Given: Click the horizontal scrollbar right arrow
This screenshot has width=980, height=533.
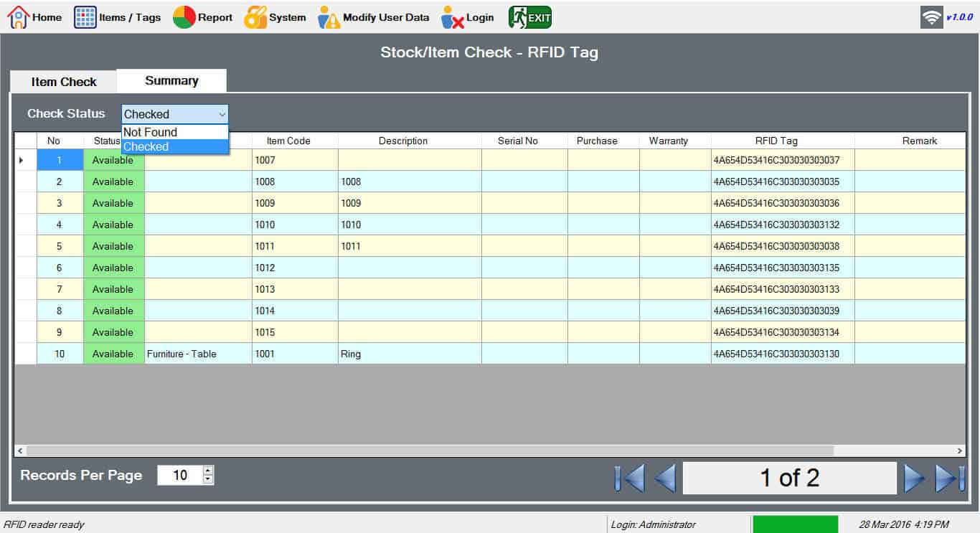Looking at the screenshot, I should [x=960, y=451].
